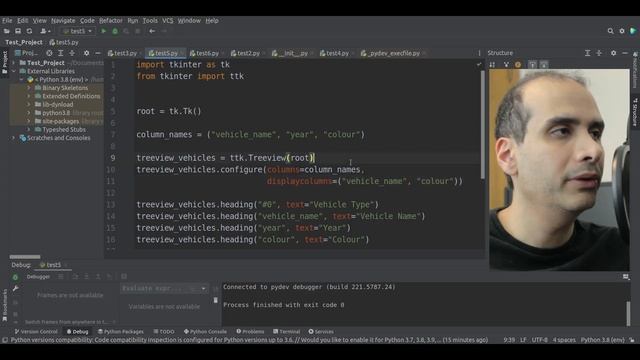Collapse the External Libraries node

click(14, 71)
